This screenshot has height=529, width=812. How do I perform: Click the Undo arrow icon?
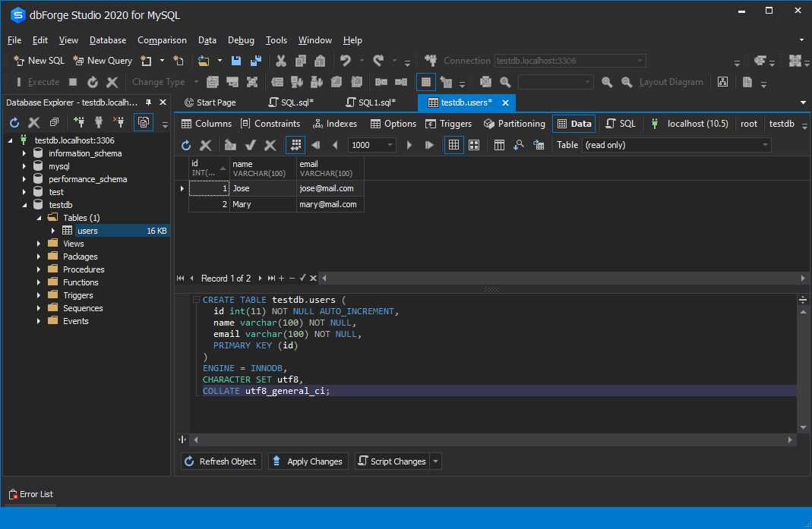[346, 61]
